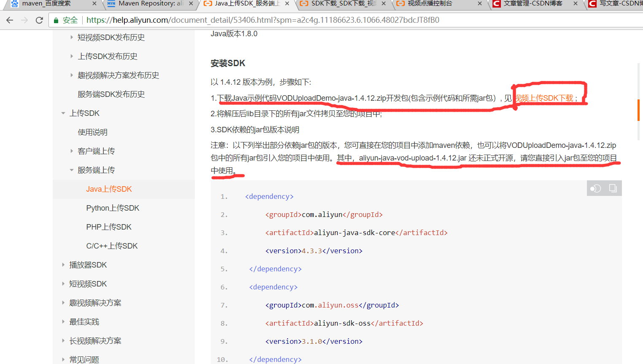This screenshot has width=643, height=364.
Task: Close the maven_百度搜索 tab
Action: point(94,3)
